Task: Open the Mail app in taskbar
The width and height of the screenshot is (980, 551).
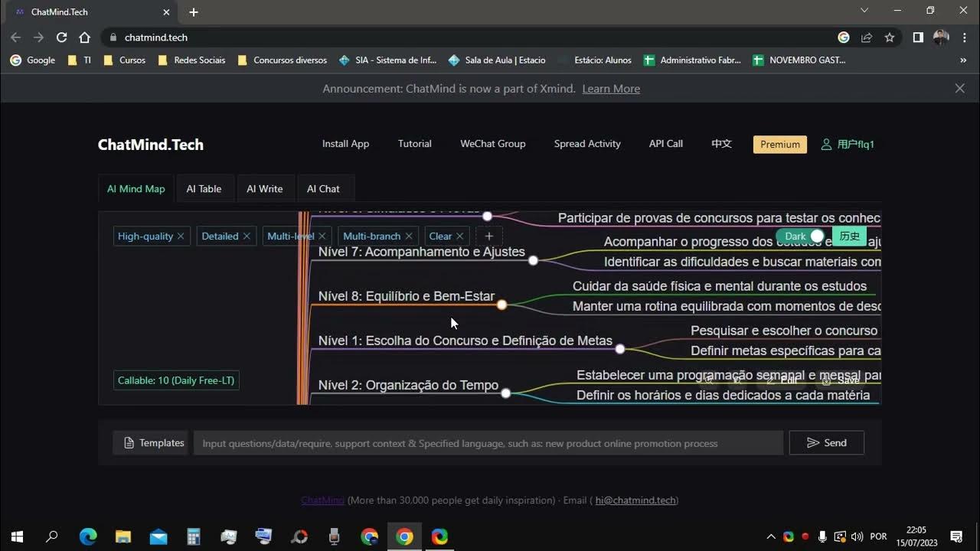Action: 158,536
